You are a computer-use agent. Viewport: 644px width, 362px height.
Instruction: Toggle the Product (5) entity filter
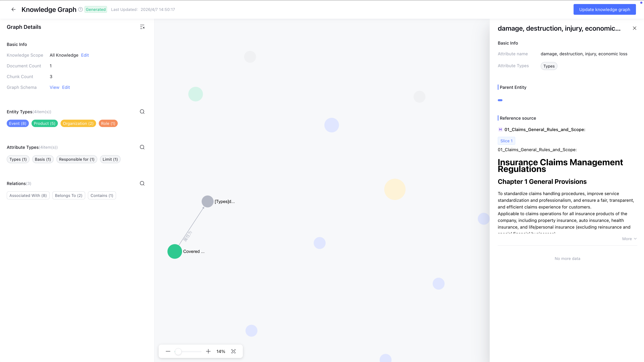click(x=44, y=123)
